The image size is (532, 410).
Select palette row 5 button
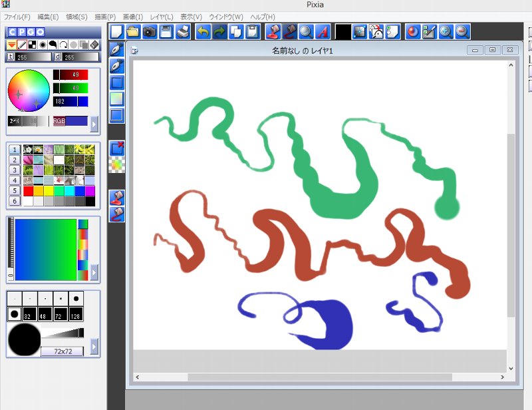pyautogui.click(x=15, y=191)
